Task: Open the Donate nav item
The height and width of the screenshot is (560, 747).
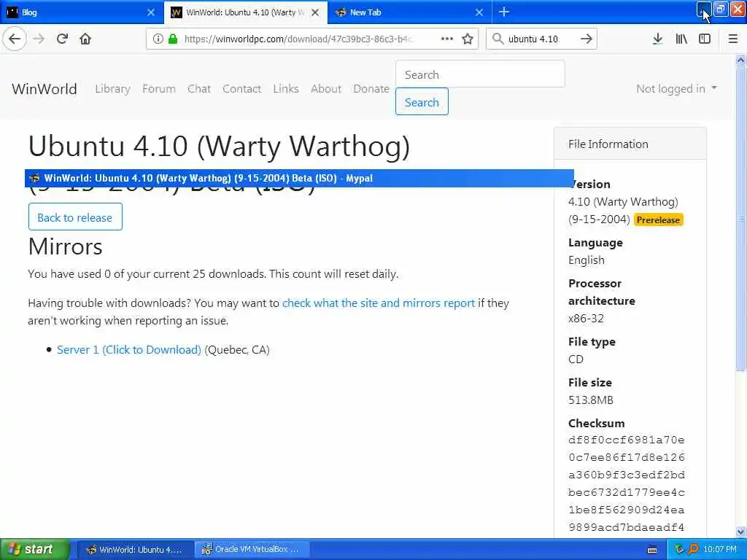Action: point(371,88)
